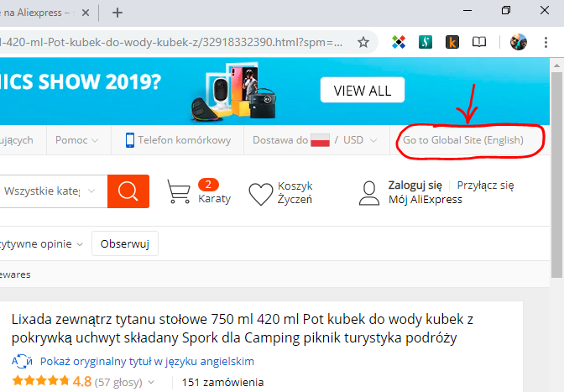
Task: Minimize the browser window
Action: [x=467, y=10]
